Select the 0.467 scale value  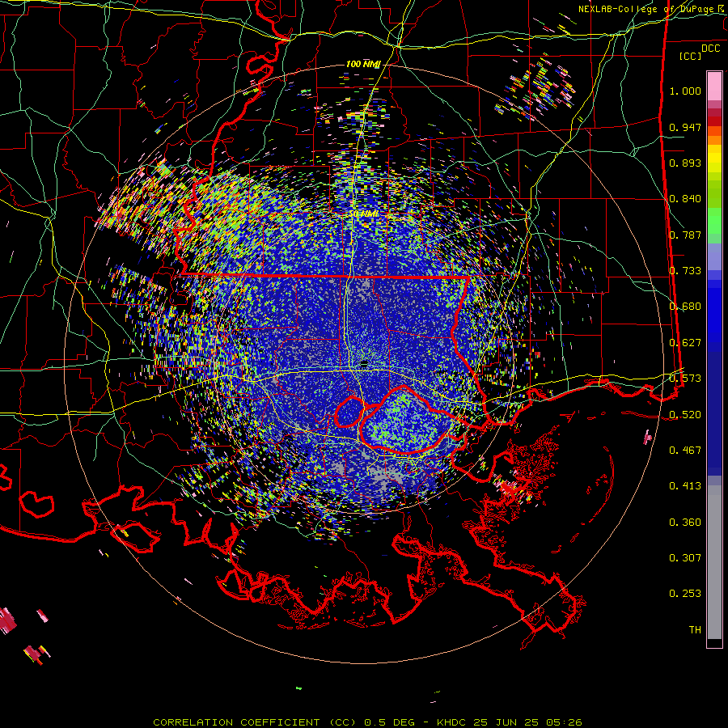coord(685,451)
